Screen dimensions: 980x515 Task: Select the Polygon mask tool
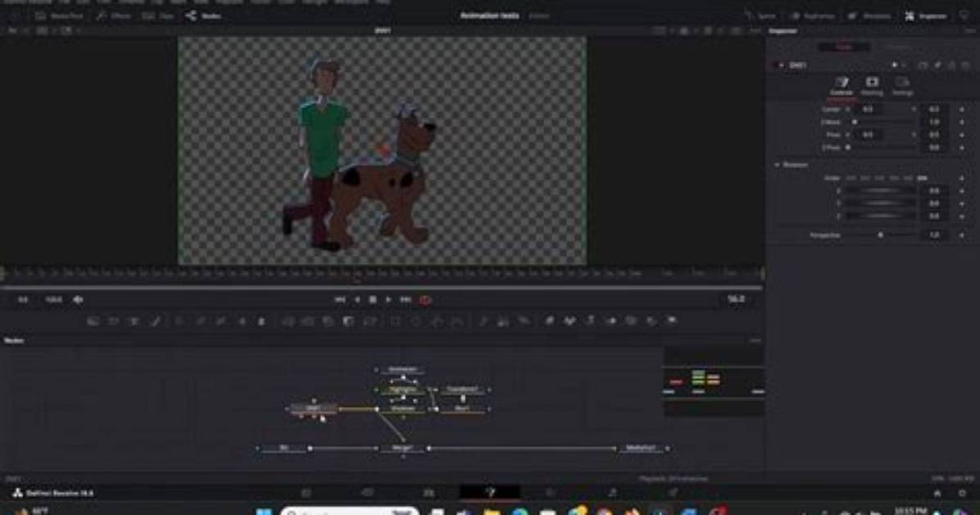pyautogui.click(x=438, y=321)
